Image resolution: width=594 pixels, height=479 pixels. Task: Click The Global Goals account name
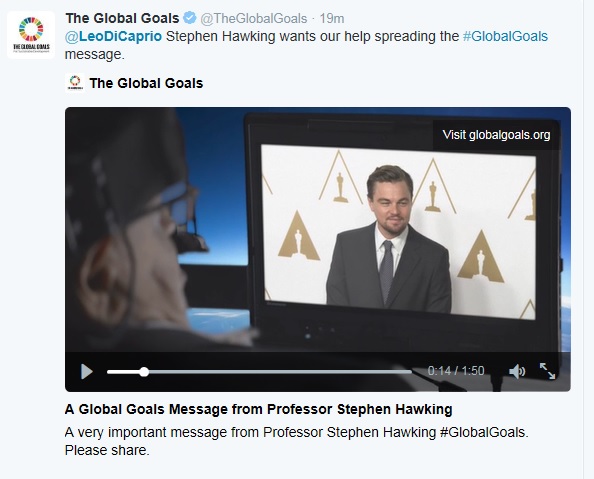(x=122, y=18)
